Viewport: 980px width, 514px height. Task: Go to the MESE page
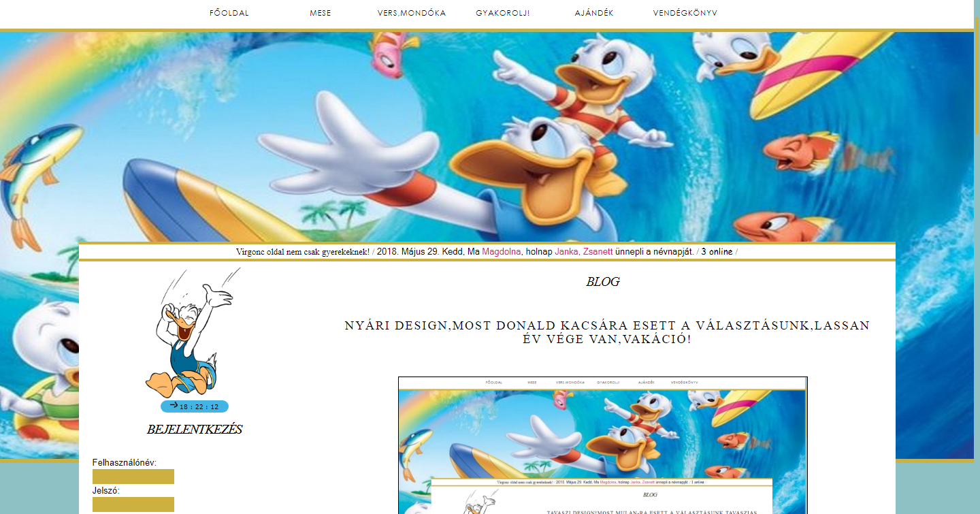click(321, 13)
